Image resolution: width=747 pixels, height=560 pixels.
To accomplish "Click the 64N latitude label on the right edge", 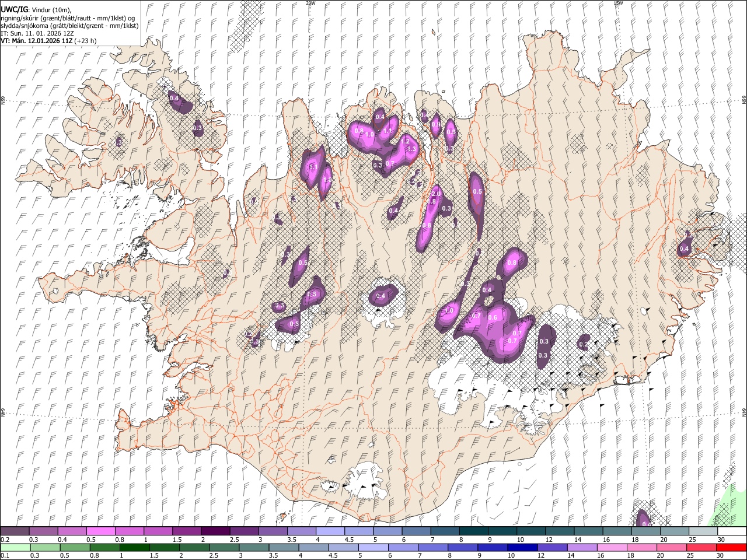I will pyautogui.click(x=744, y=412).
